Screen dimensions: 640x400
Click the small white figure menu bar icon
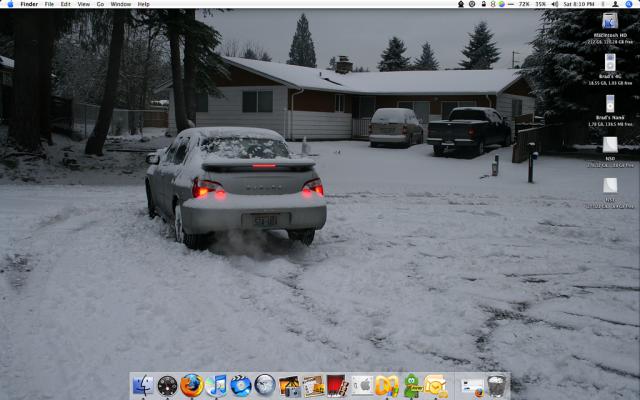pos(493,4)
